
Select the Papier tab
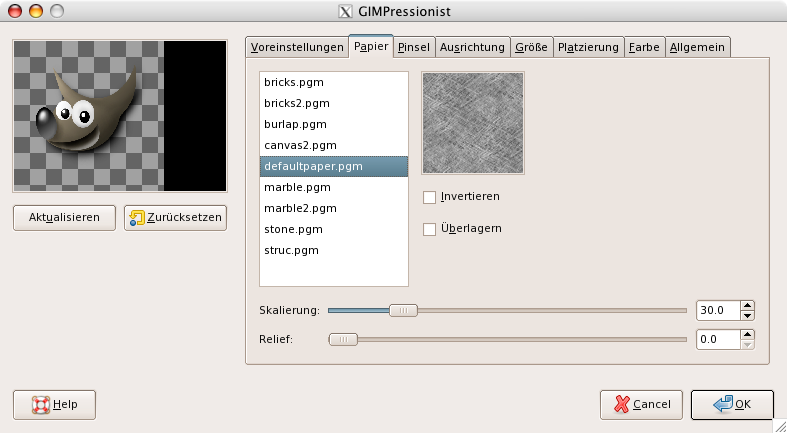tap(371, 46)
